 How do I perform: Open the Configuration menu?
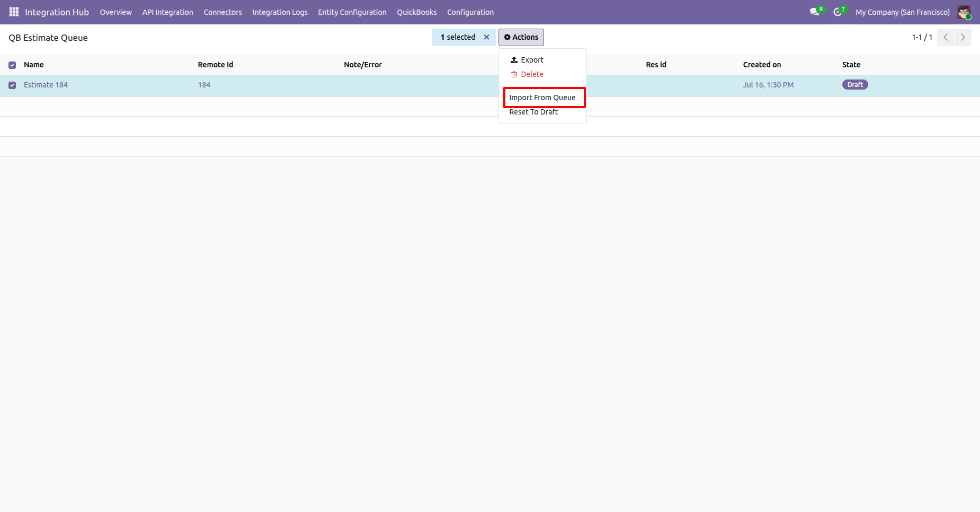click(x=470, y=12)
